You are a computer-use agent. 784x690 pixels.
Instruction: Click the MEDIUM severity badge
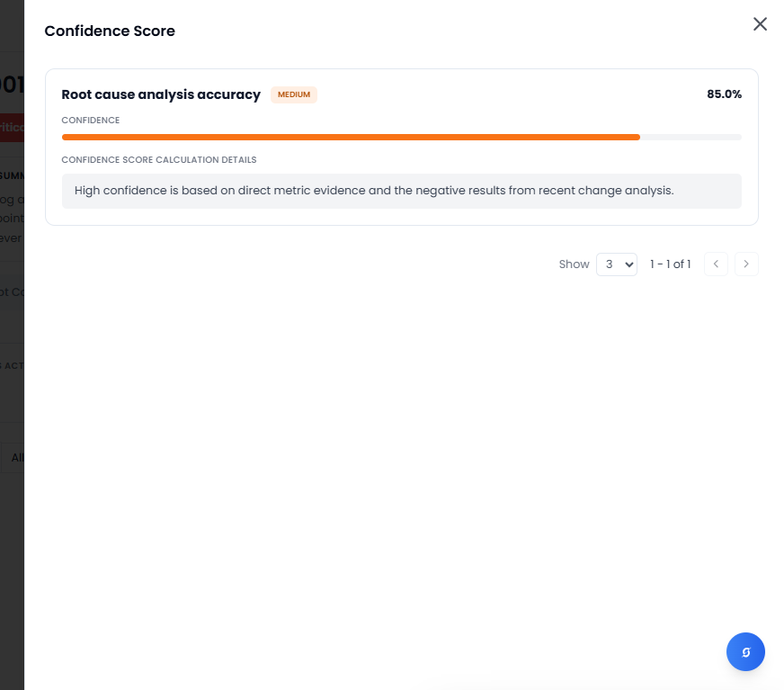click(x=294, y=94)
